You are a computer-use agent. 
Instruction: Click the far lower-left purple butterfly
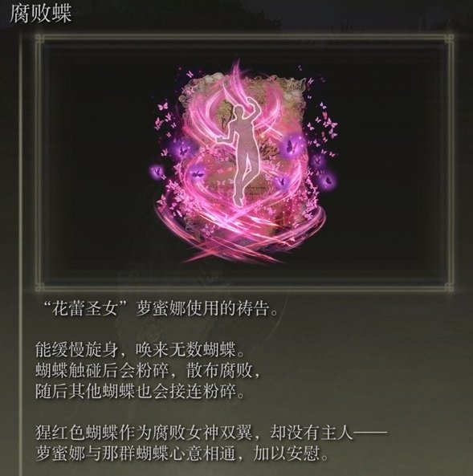pyautogui.click(x=157, y=173)
